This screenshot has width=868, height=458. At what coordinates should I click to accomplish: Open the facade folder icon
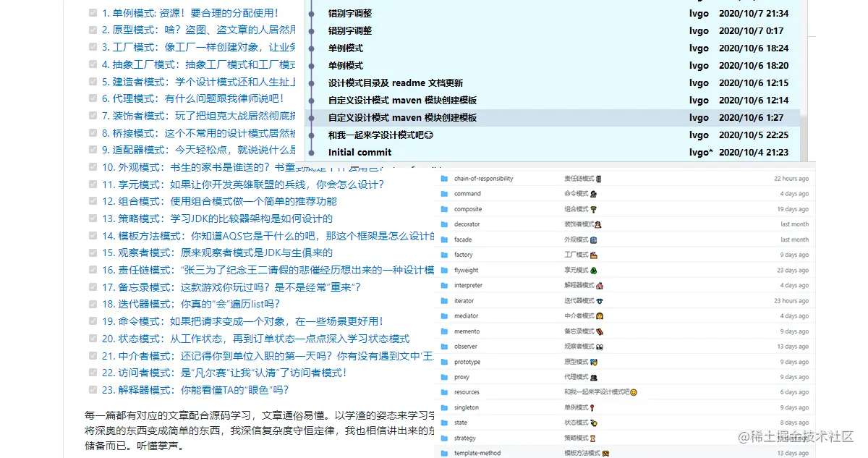(x=446, y=239)
